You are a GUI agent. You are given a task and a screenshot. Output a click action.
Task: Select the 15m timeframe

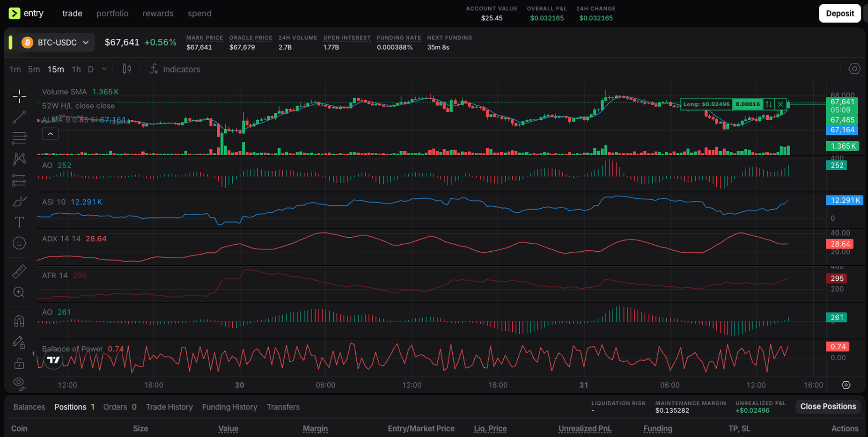(56, 69)
